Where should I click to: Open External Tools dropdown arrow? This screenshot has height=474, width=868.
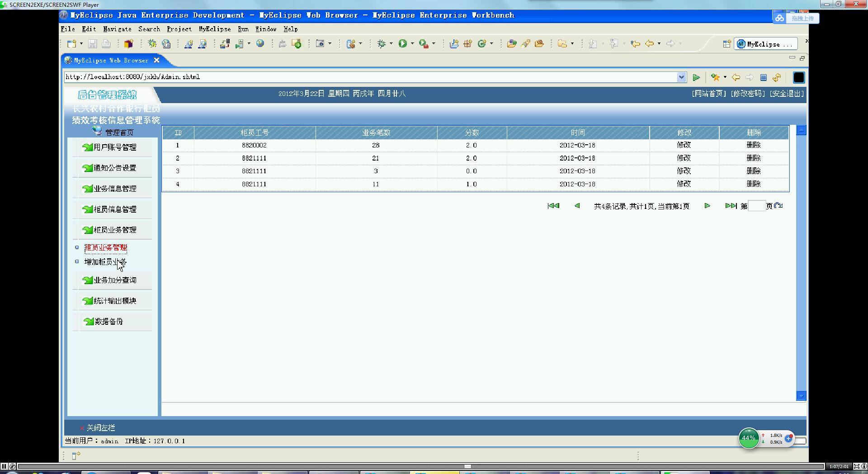[x=434, y=44]
